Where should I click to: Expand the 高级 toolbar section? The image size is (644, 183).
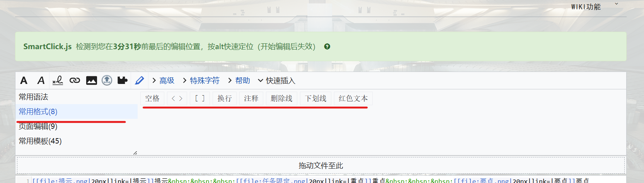pos(163,80)
